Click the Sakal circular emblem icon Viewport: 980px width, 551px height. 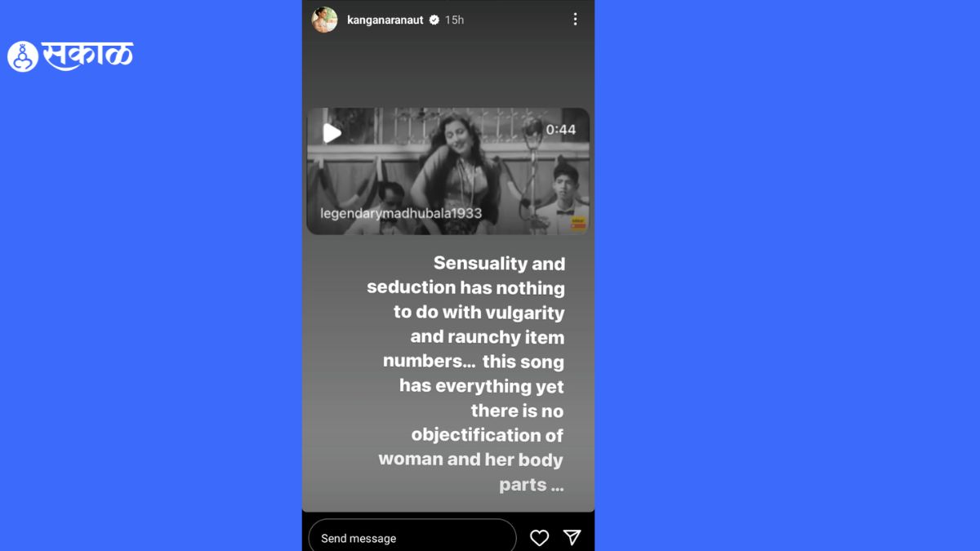(23, 56)
